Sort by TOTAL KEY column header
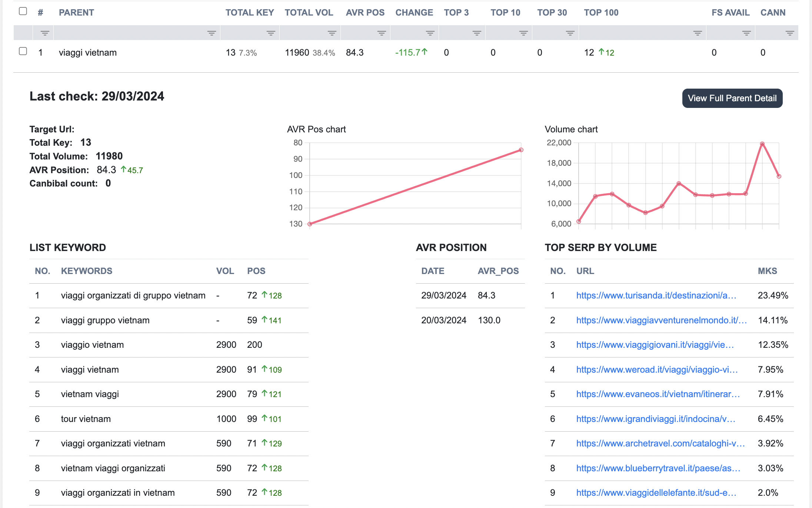This screenshot has width=812, height=508. click(x=250, y=13)
